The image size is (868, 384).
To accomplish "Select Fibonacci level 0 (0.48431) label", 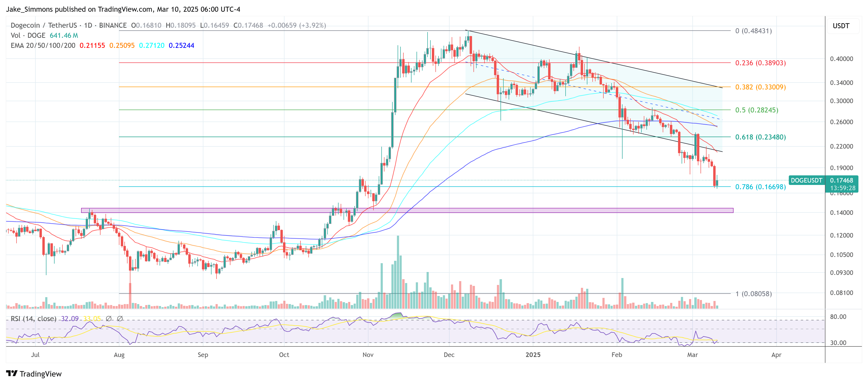I will pos(753,31).
